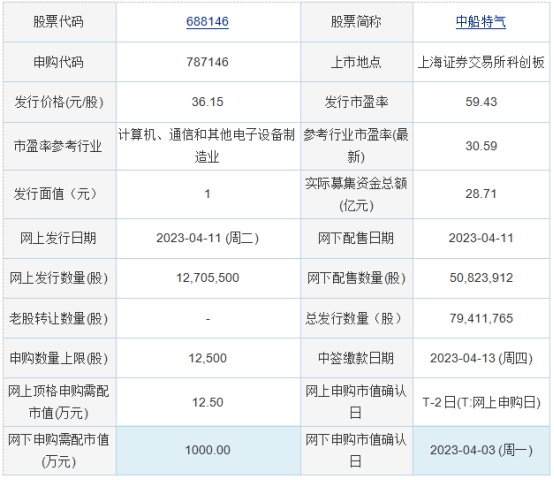Select the 上海证券交易所科创板 cell
Screen dimensions: 554x480
click(x=481, y=62)
